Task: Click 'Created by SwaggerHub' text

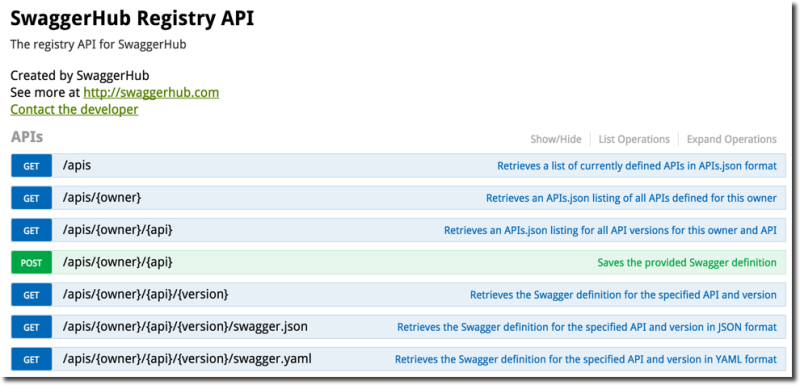Action: click(x=80, y=76)
